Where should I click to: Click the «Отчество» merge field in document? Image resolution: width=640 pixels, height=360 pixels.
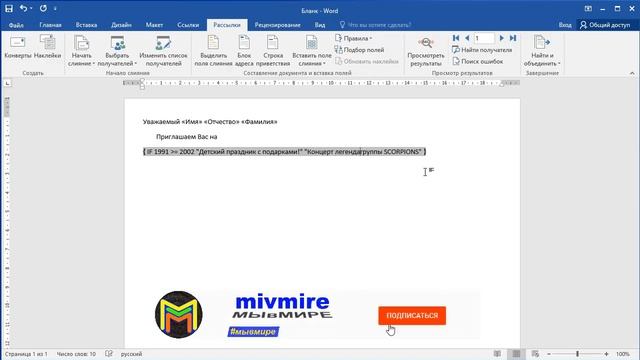pos(221,122)
